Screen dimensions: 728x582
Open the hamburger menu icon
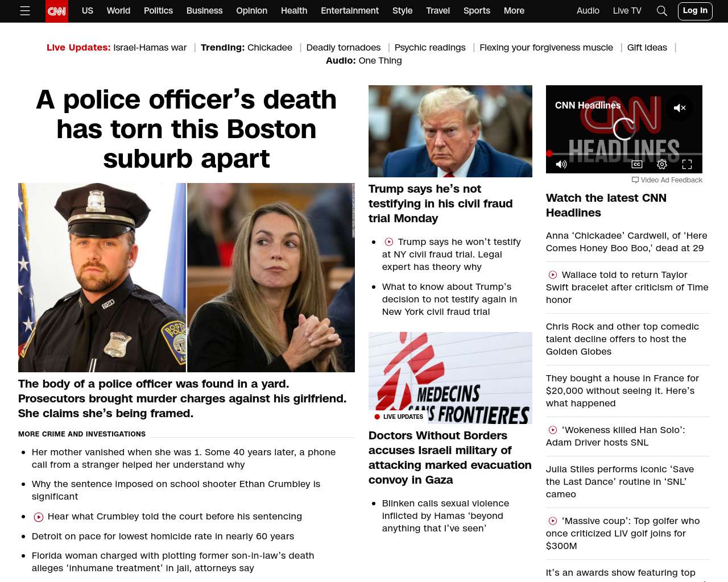(x=25, y=11)
